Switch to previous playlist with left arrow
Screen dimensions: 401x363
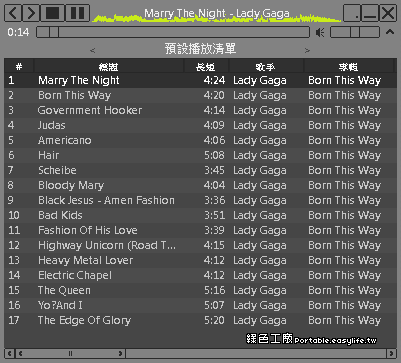point(93,51)
